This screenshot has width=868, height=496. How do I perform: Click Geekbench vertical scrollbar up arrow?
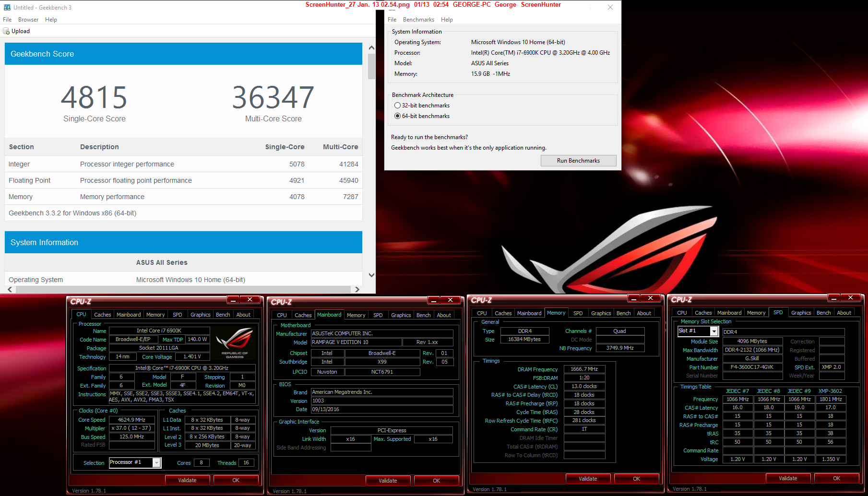click(x=371, y=48)
